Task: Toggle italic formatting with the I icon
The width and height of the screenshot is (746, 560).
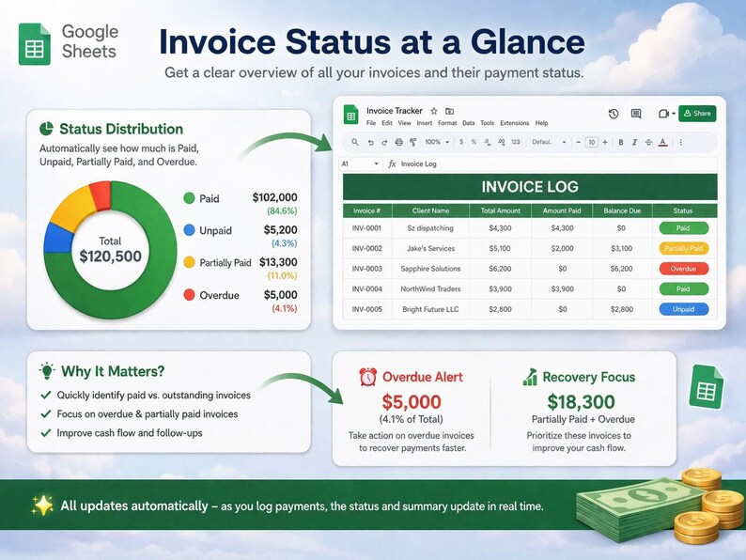Action: (634, 142)
